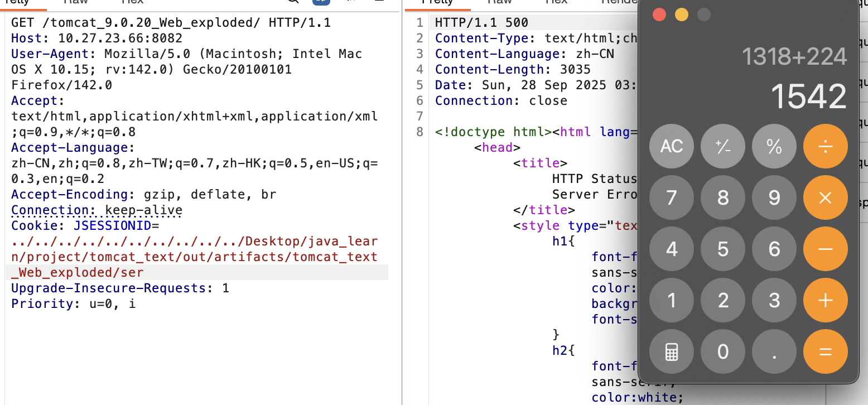Select the HTTP/1.1 500 response line
This screenshot has width=868, height=405.
coord(481,23)
